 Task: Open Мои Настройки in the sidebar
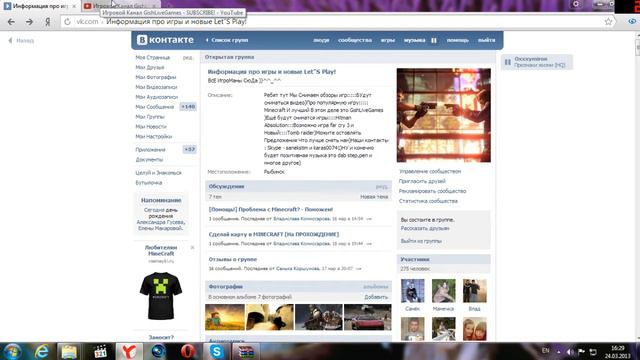[153, 136]
